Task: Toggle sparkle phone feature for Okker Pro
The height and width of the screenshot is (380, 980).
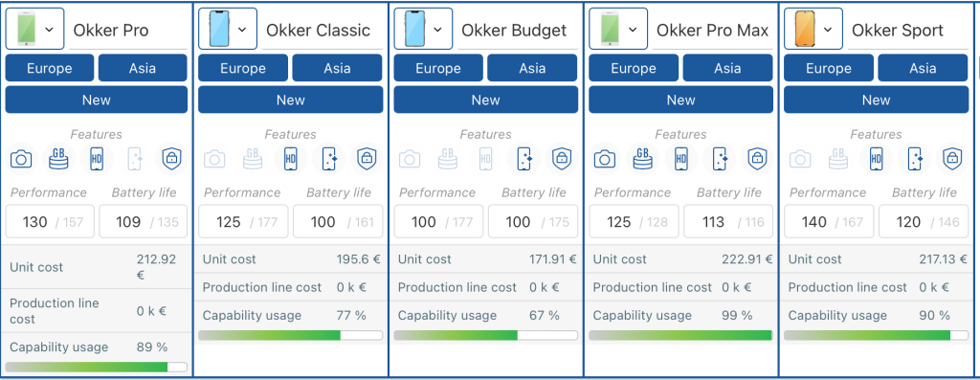Action: point(134,159)
